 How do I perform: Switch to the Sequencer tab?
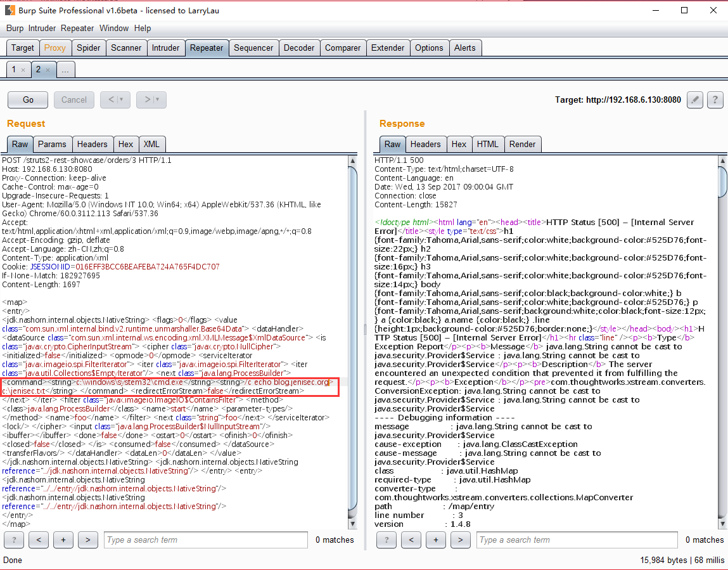point(253,48)
